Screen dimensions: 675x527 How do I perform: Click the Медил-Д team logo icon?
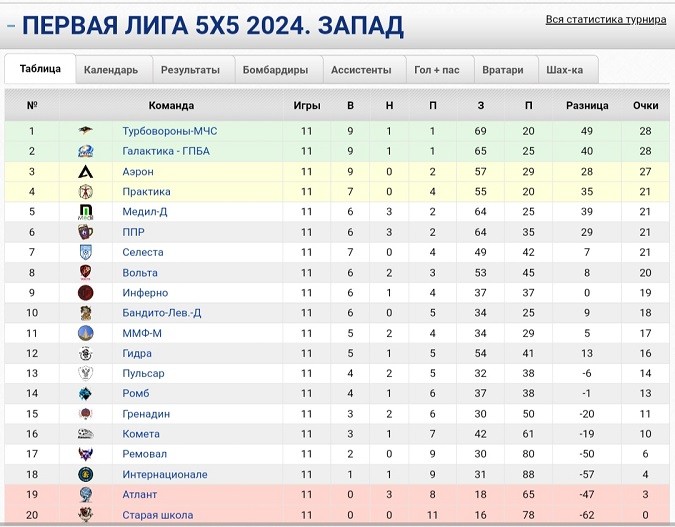tap(85, 212)
